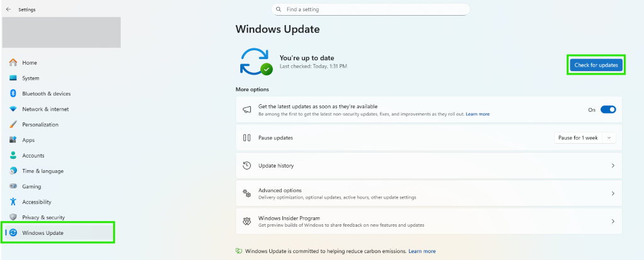Screen dimensions: 644x260
Task: Click the You're up to date text
Action: [307, 58]
